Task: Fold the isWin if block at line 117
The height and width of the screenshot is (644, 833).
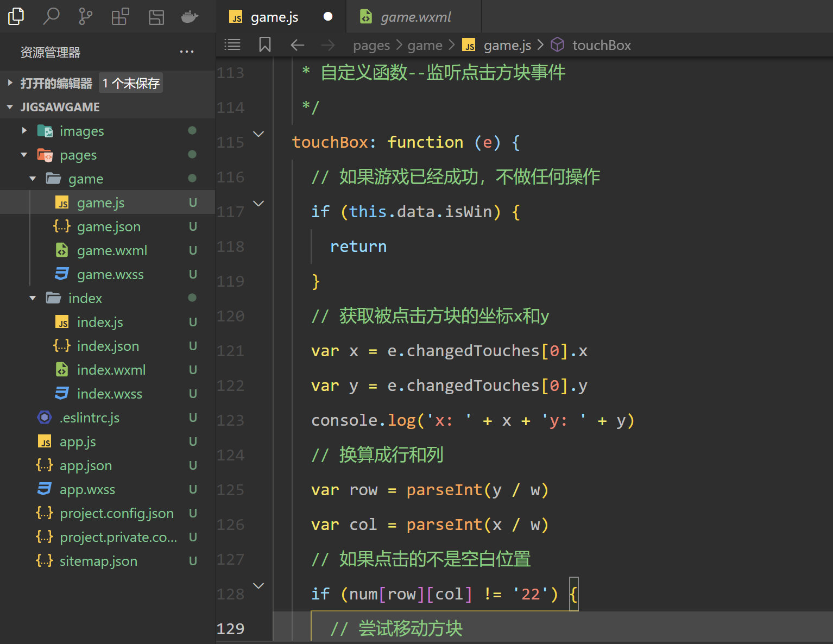Action: coord(259,204)
